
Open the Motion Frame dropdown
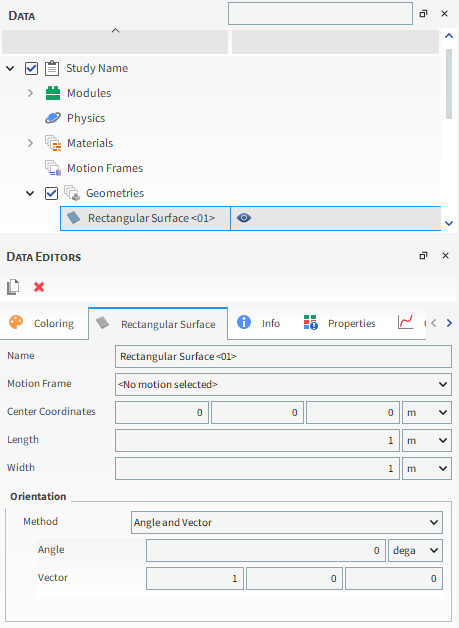283,384
